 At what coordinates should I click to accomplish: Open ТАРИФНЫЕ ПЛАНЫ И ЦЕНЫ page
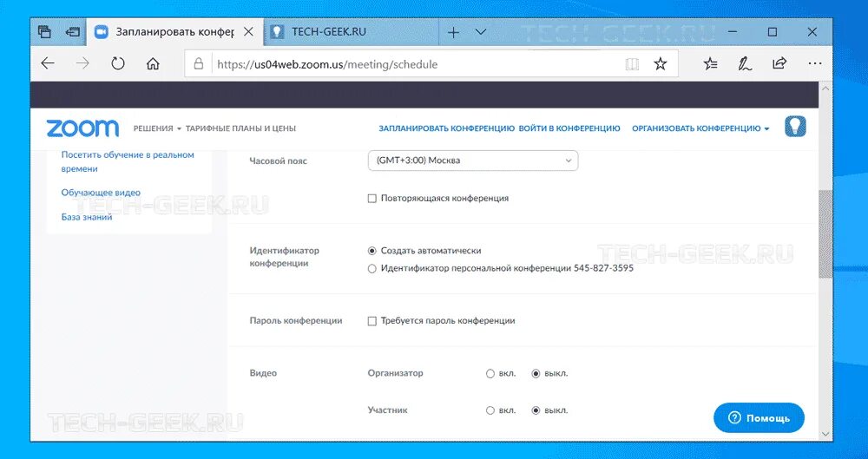[240, 128]
